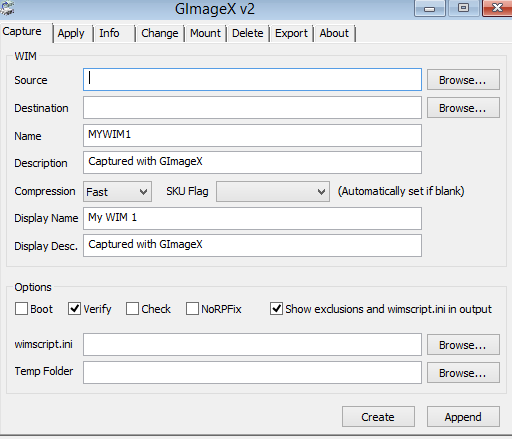
Task: Browse for the Source folder
Action: tap(463, 80)
